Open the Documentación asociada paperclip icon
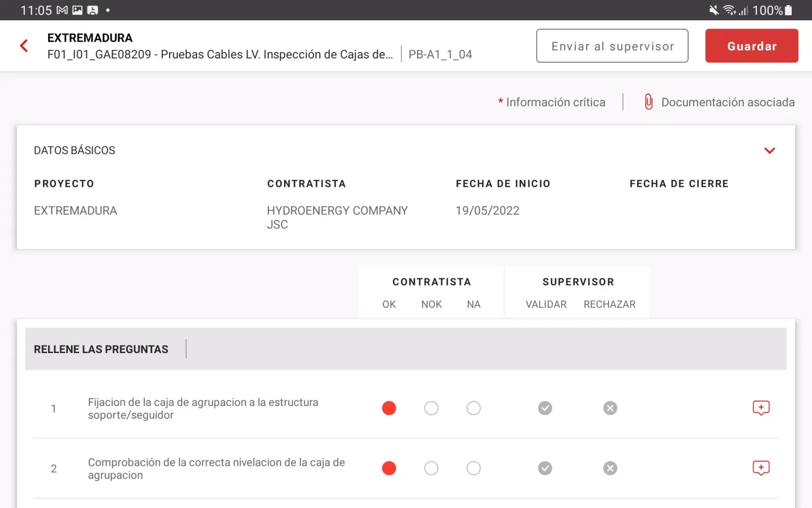The image size is (812, 508). [649, 102]
